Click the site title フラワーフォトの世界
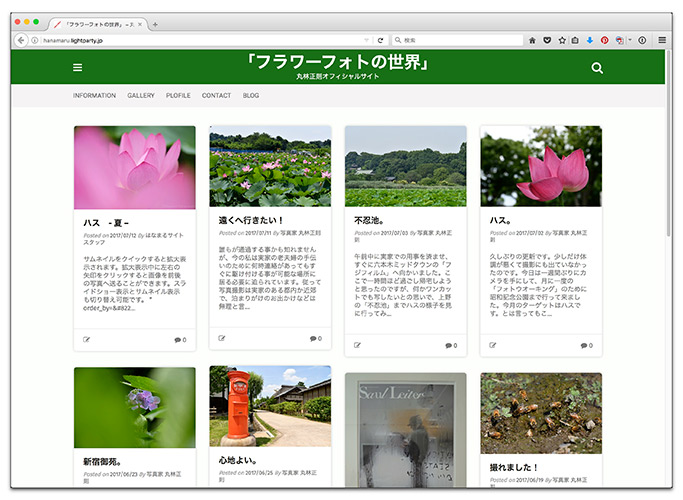683x500 pixels. point(338,62)
